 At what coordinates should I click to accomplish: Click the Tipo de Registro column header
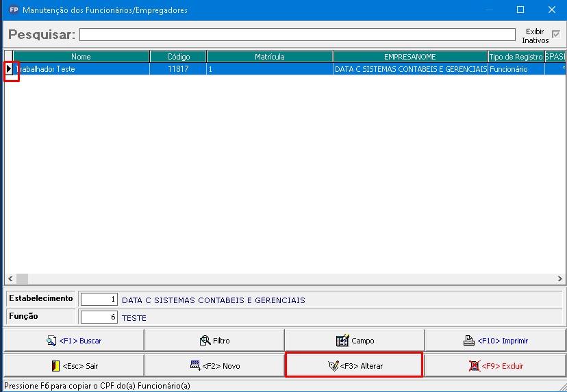(515, 57)
